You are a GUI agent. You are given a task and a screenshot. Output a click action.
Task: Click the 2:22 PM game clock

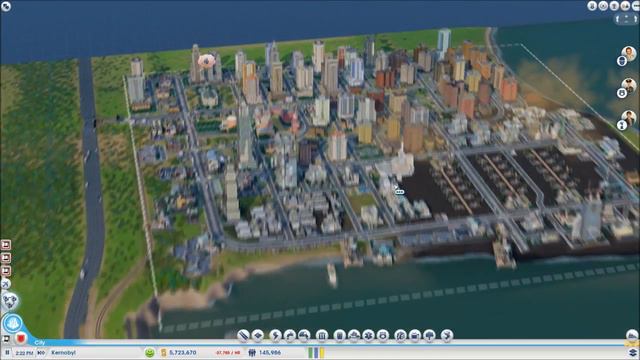click(x=24, y=353)
